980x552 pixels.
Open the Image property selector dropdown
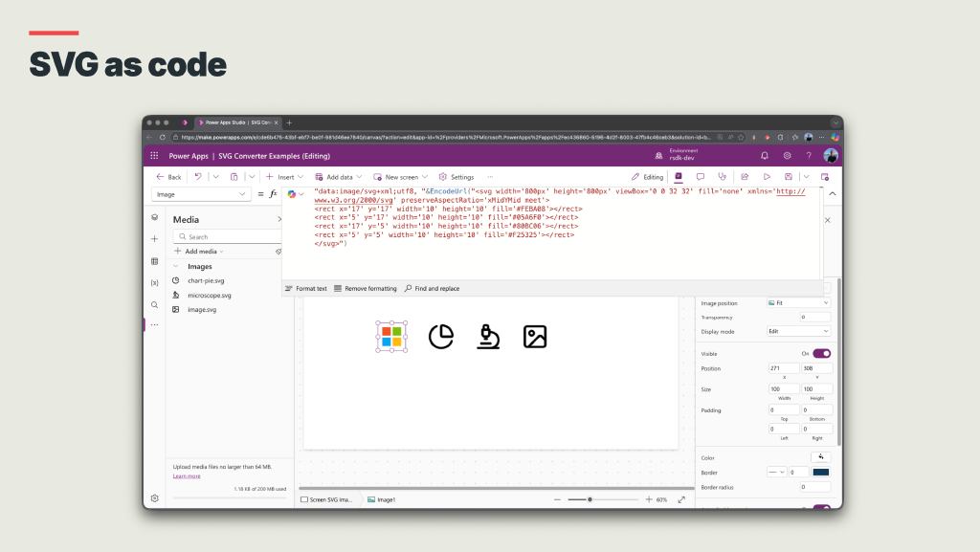[x=201, y=194]
